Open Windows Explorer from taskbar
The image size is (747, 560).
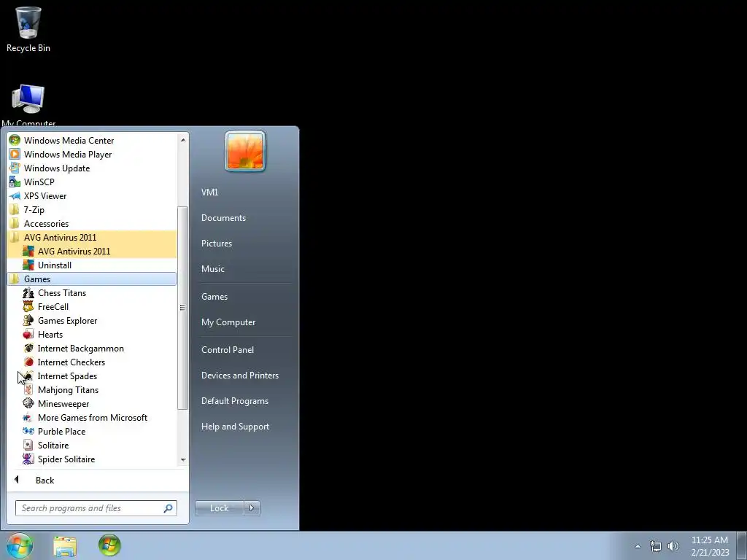[65, 545]
